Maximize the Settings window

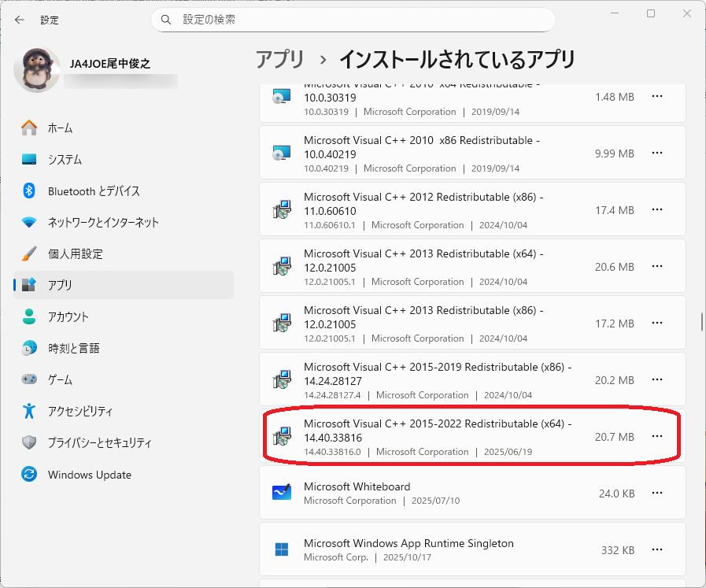pos(651,13)
